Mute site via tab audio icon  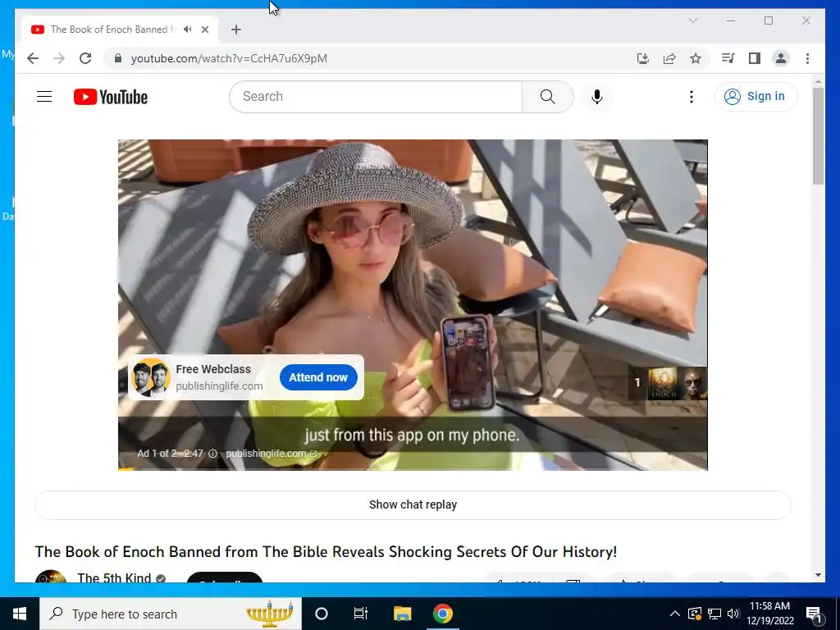click(187, 30)
